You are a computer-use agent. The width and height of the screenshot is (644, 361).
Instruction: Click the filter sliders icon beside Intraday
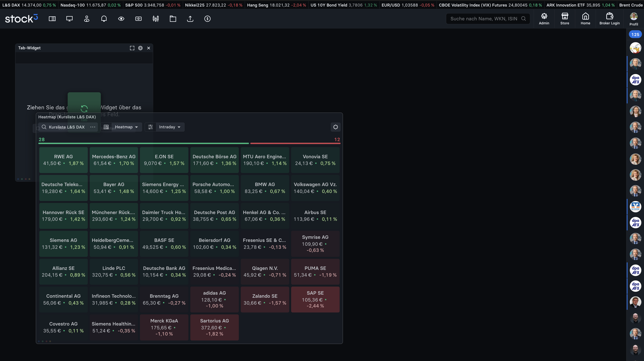coord(150,127)
